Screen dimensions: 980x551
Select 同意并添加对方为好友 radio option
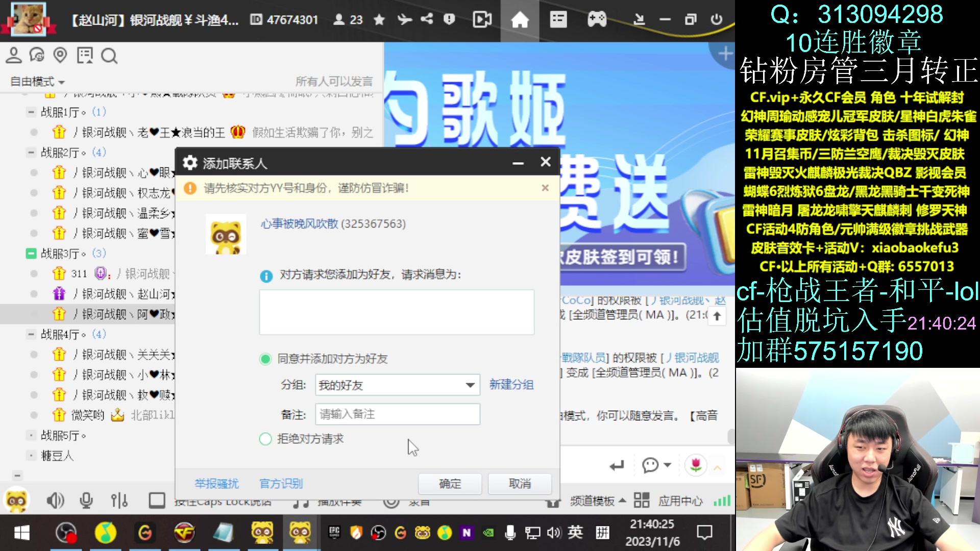pos(265,359)
